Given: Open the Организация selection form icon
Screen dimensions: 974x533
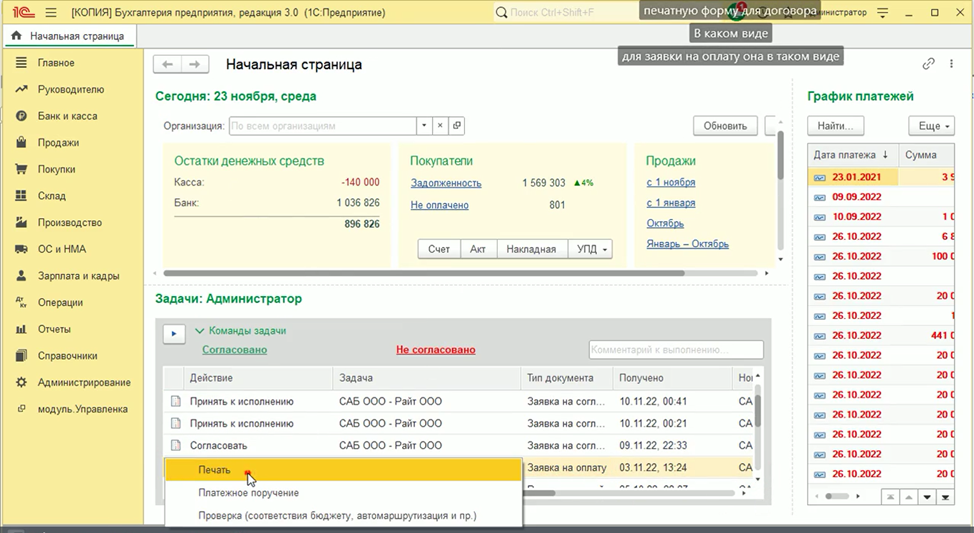Looking at the screenshot, I should 457,125.
